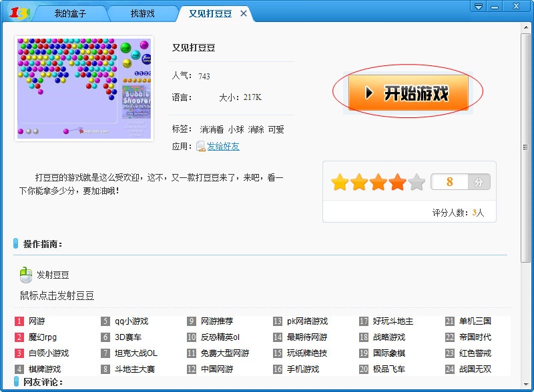Click the number 17 badge beside 好玩斗地主
This screenshot has width=534, height=392.
tap(364, 322)
